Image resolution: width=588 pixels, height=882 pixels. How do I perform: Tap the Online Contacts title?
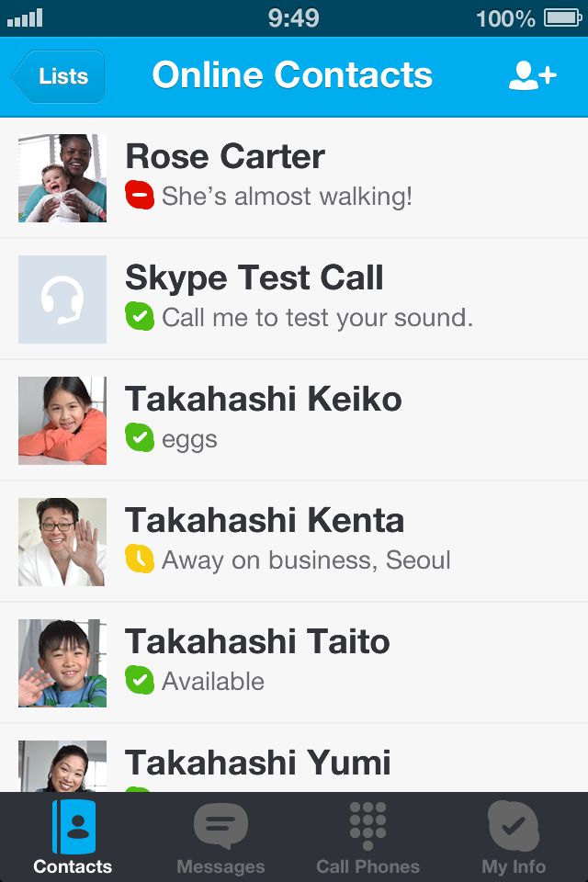[292, 75]
